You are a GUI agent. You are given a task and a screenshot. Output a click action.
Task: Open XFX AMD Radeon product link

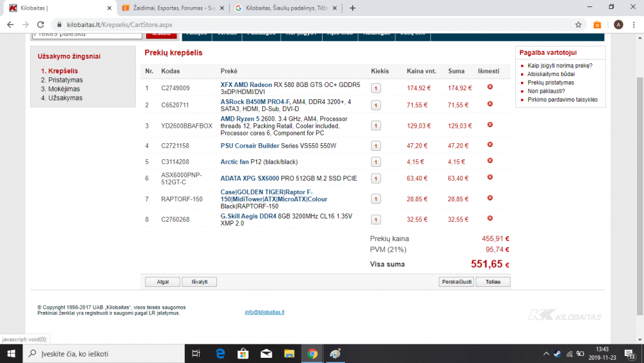246,84
